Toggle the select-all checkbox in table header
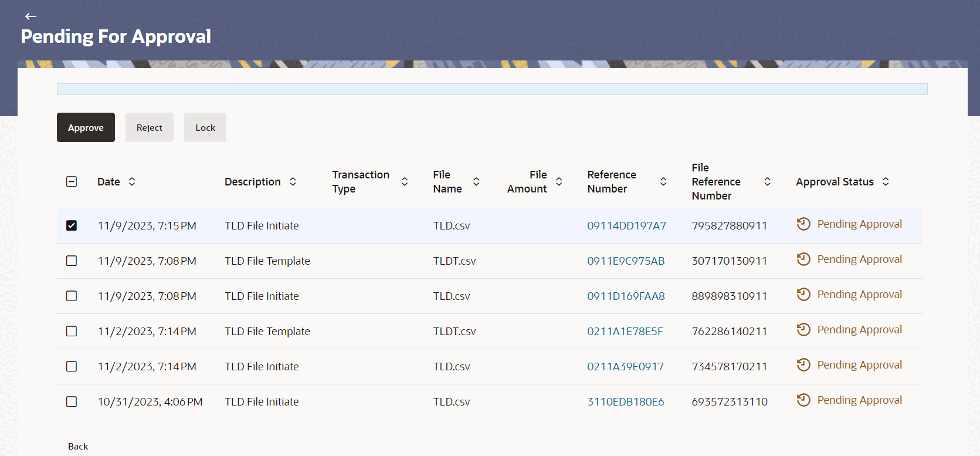 click(72, 182)
